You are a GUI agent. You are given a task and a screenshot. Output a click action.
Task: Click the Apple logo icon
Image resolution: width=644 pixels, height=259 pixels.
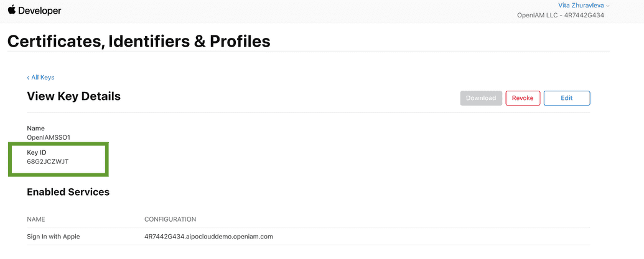click(12, 10)
